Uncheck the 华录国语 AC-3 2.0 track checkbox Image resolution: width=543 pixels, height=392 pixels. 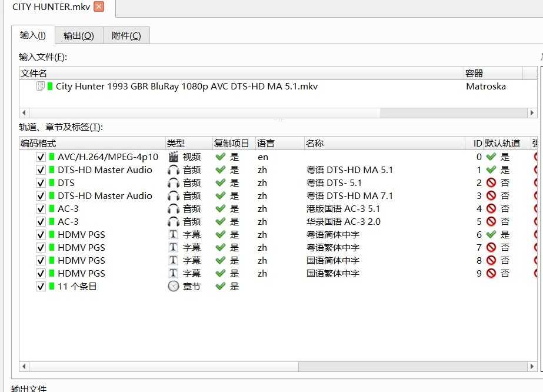tap(41, 221)
